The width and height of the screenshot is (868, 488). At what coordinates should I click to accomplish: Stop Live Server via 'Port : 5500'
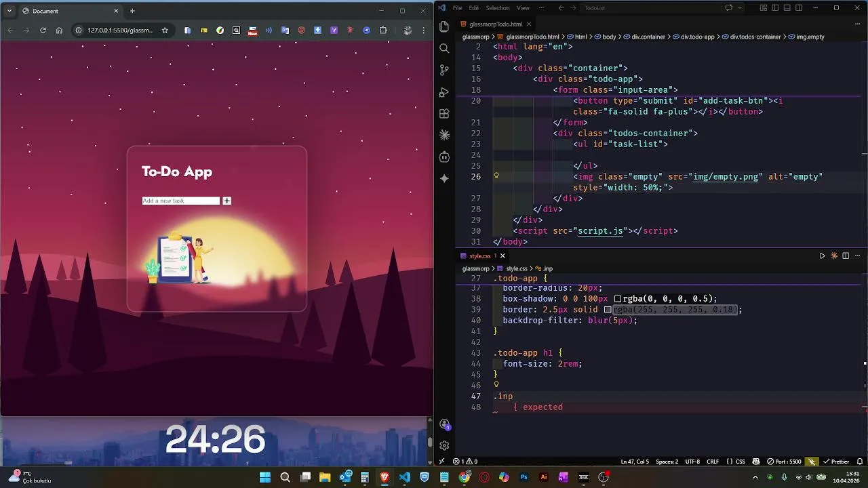[784, 462]
